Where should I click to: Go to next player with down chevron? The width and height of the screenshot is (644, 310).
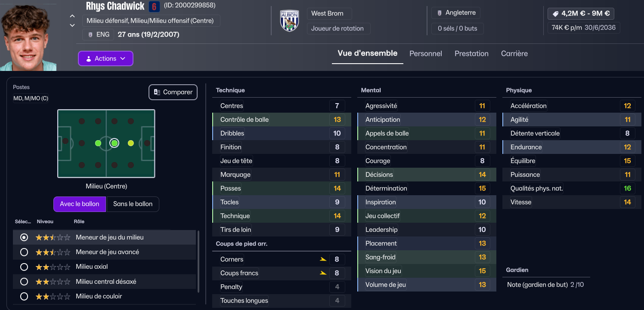(x=72, y=25)
